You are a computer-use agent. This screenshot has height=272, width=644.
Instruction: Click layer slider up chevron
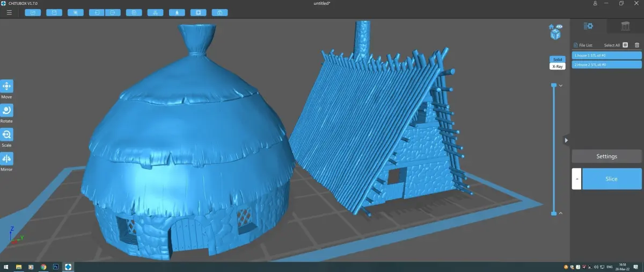560,85
